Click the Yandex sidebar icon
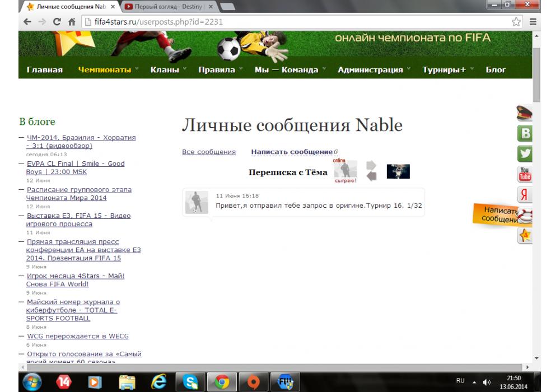This screenshot has height=392, width=560. pyautogui.click(x=525, y=195)
